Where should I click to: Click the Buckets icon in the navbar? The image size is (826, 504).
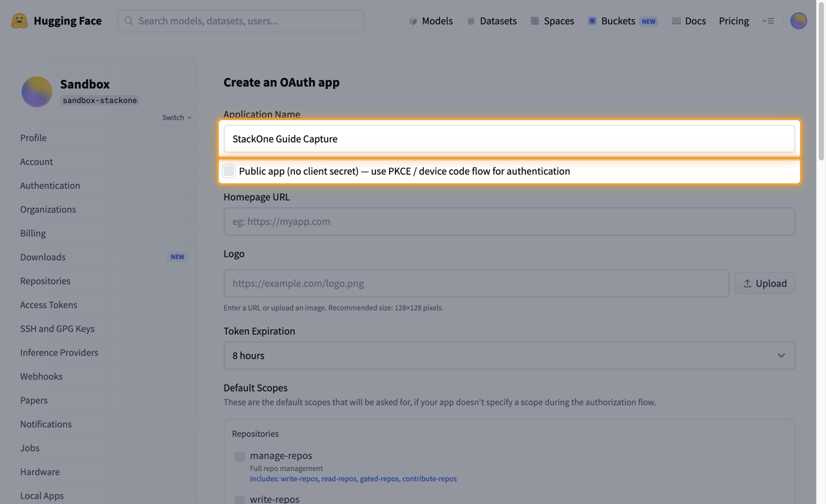[x=592, y=21]
